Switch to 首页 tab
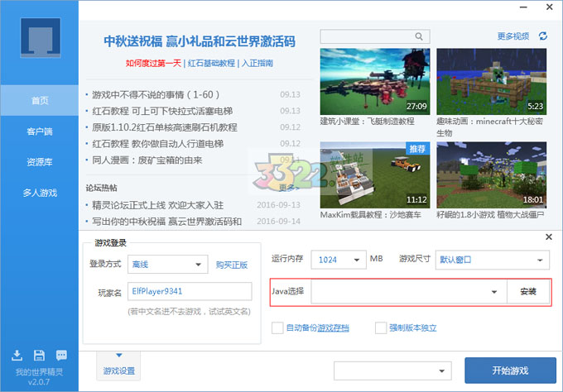This screenshot has width=563, height=392. coord(40,100)
